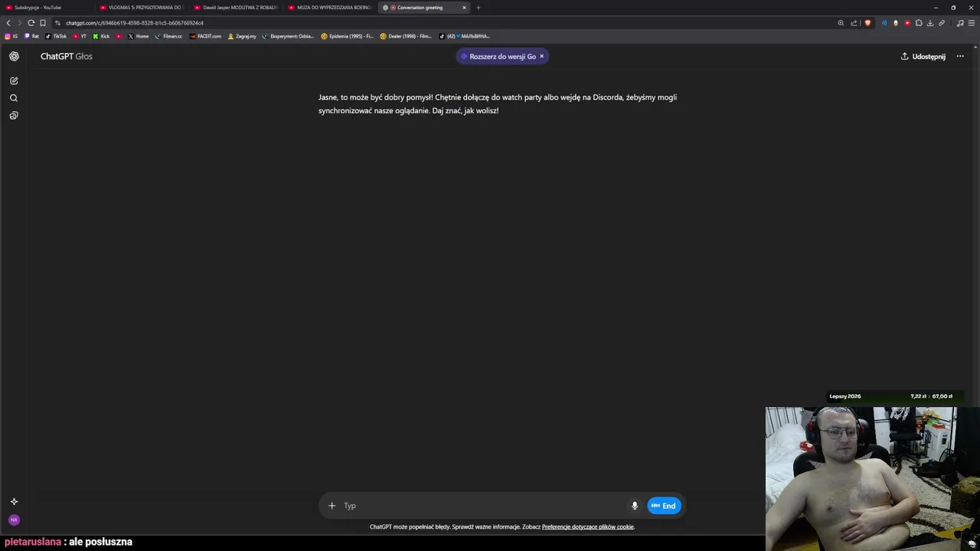Open the downloads icon

coord(930,23)
